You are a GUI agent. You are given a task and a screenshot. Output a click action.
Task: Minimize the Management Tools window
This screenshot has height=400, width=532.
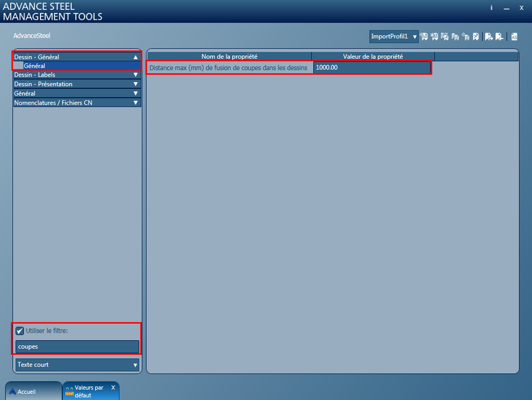(507, 8)
